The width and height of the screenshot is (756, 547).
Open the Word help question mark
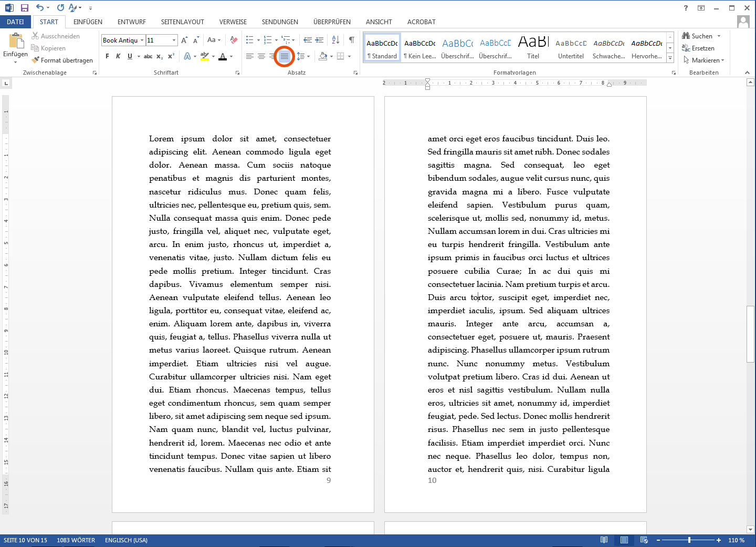(686, 8)
